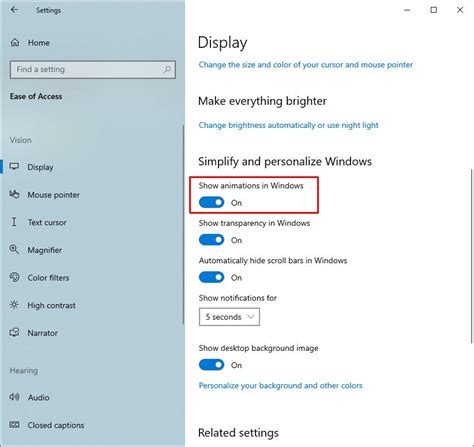The width and height of the screenshot is (474, 447).
Task: Select the High contrast sun icon
Action: (x=14, y=305)
